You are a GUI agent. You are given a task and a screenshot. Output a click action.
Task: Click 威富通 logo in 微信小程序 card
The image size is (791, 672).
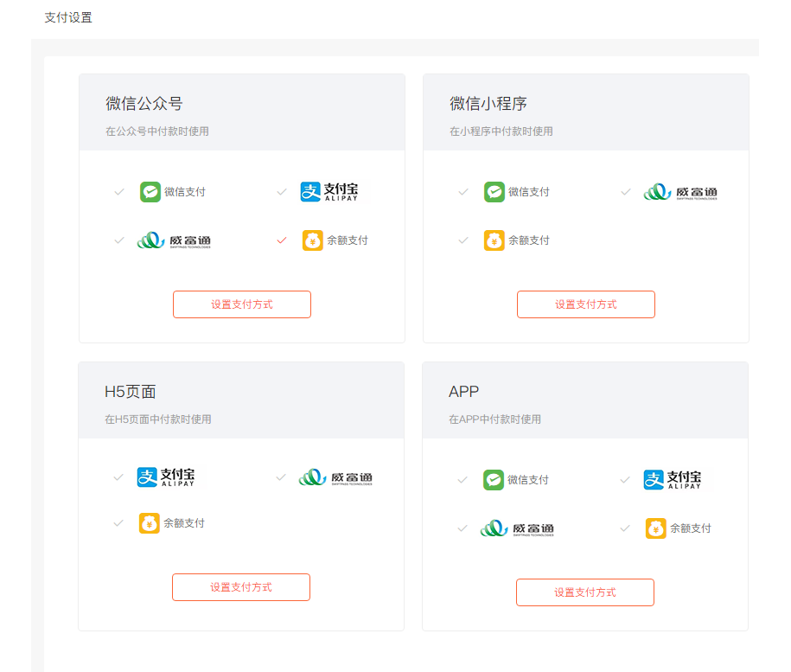[x=680, y=192]
